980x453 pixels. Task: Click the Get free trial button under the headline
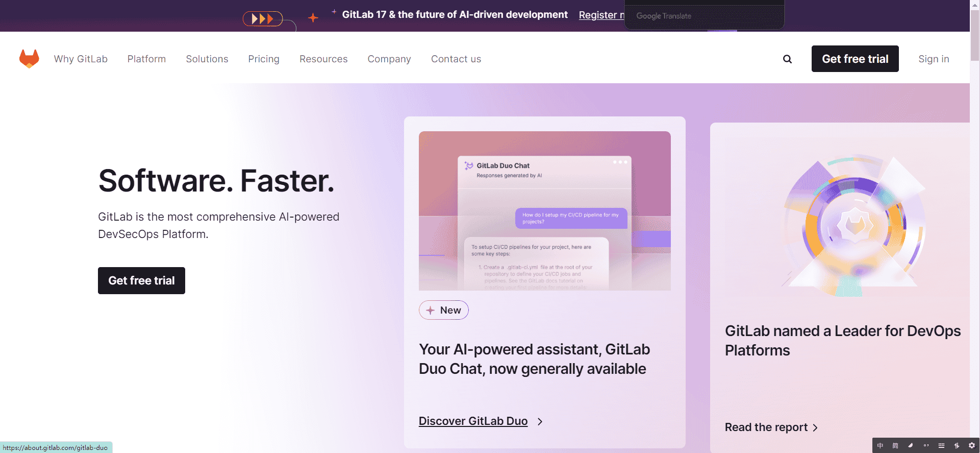(x=141, y=280)
